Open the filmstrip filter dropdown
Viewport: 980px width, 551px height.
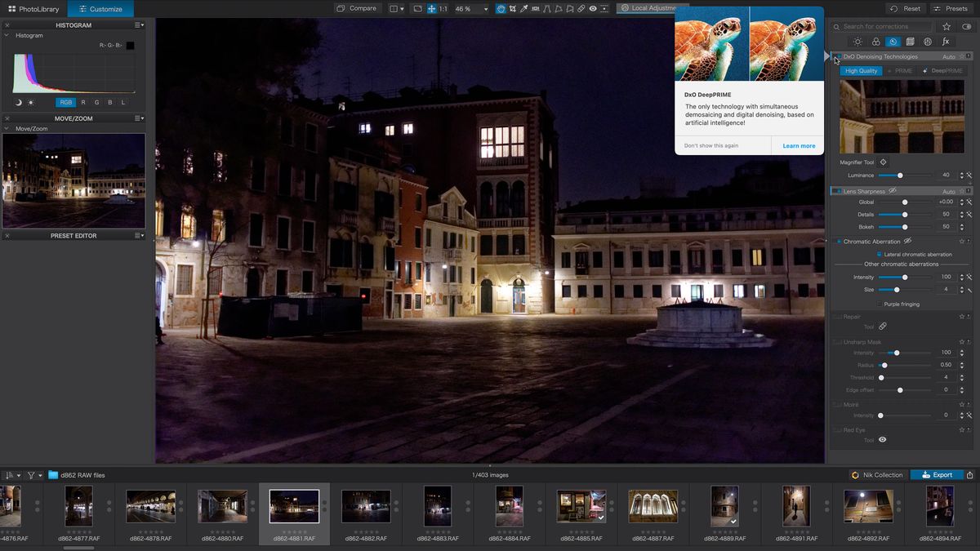(34, 474)
